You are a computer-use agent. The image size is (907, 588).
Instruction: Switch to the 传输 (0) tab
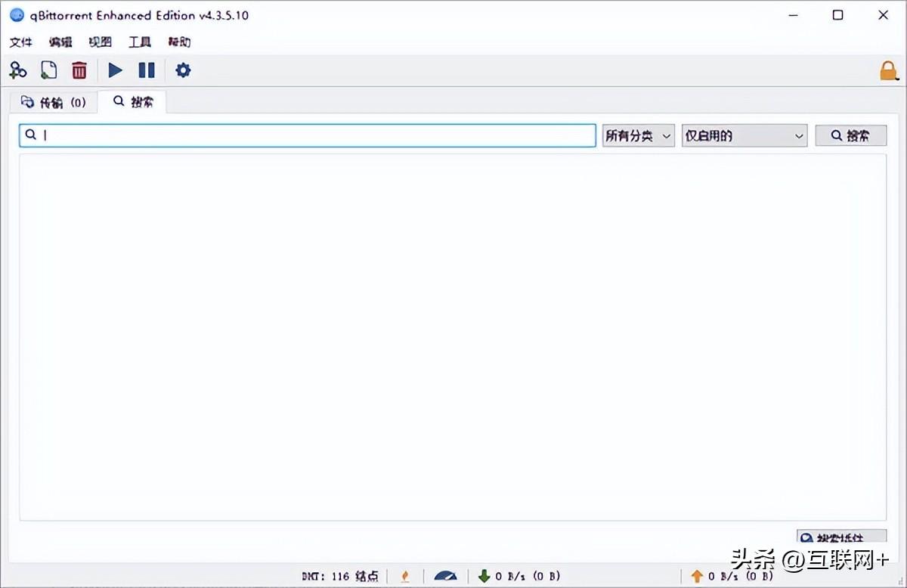[54, 102]
